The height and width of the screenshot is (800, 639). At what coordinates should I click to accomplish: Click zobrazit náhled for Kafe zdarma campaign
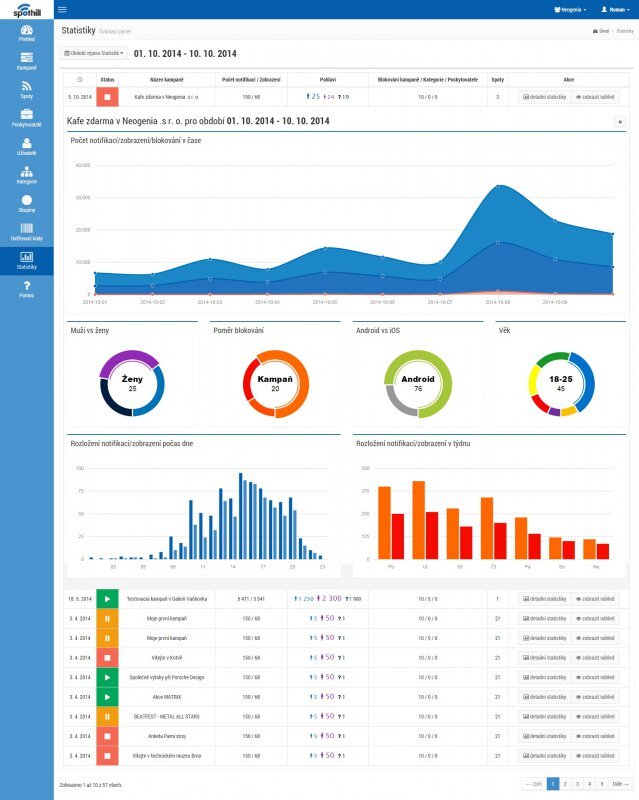click(x=594, y=97)
